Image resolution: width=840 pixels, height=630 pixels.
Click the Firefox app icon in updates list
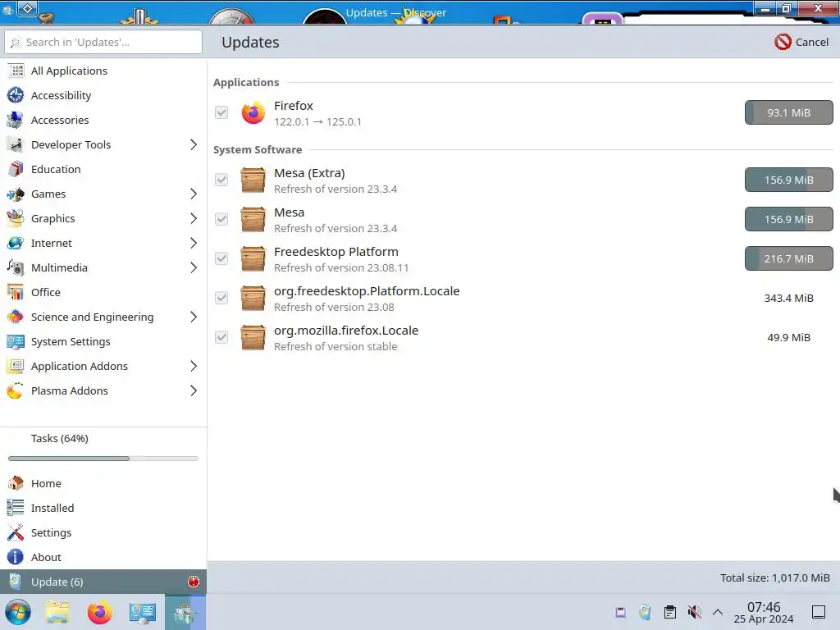[253, 112]
